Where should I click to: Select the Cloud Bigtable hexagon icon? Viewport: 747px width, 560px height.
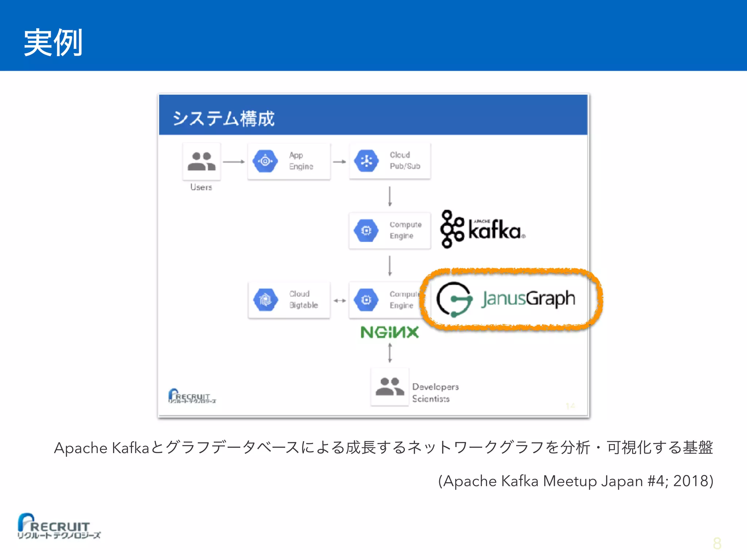(x=266, y=300)
